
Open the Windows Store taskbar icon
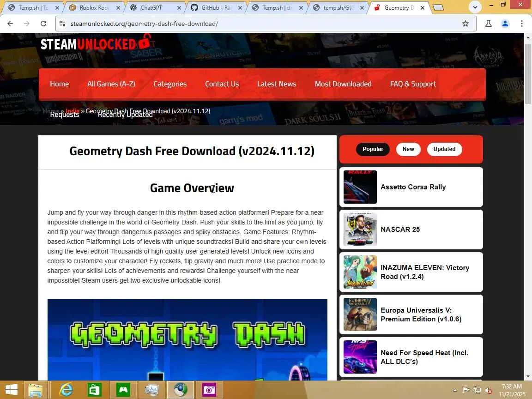point(94,390)
